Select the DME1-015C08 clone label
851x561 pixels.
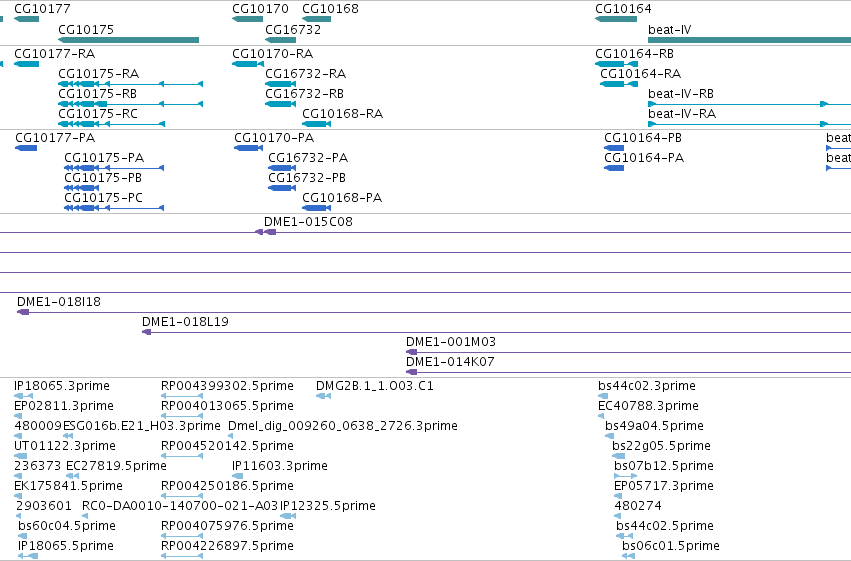[x=308, y=222]
